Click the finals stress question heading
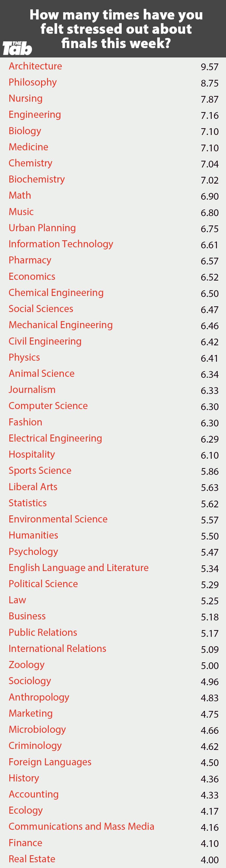 coord(116,29)
